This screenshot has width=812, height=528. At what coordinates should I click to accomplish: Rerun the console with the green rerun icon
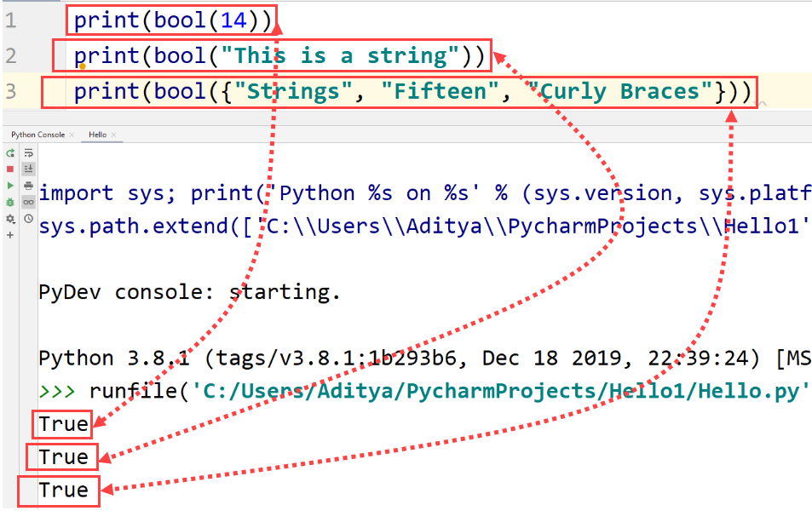click(x=10, y=153)
